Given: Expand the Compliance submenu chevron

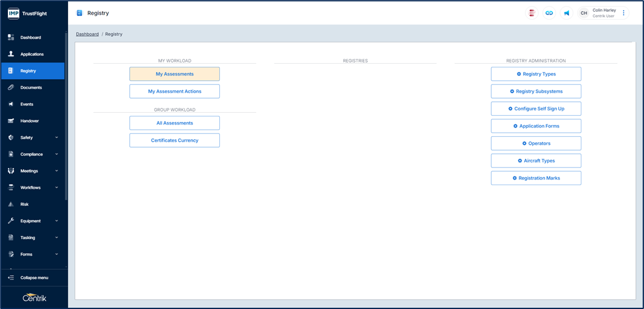Looking at the screenshot, I should coord(56,154).
